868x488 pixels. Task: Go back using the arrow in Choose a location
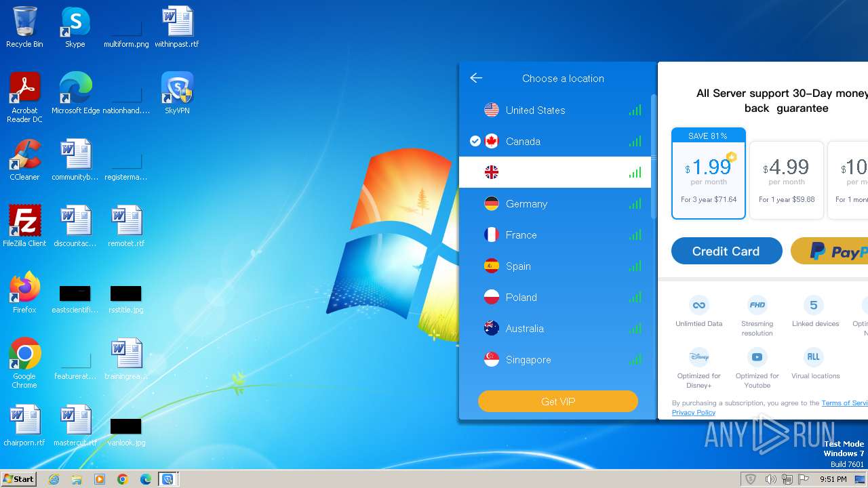coord(476,78)
